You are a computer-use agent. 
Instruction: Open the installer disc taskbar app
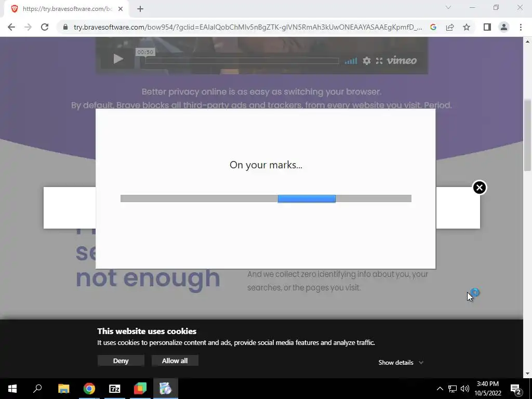pyautogui.click(x=166, y=389)
